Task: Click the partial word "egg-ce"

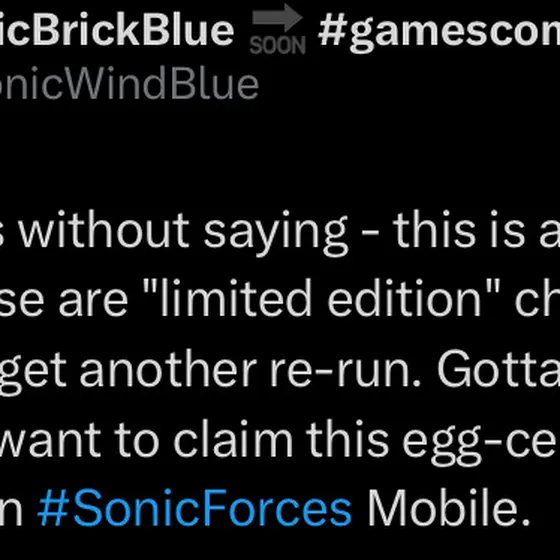Action: [481, 443]
